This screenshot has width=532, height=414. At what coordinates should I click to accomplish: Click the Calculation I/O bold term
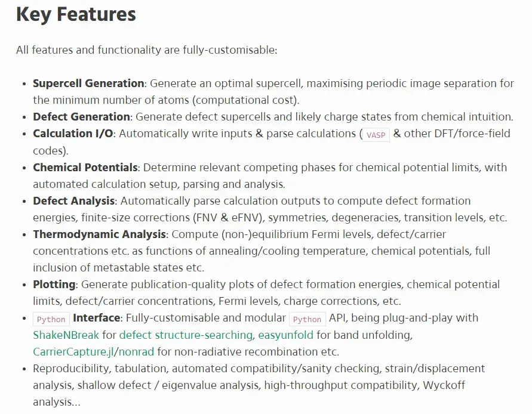(x=73, y=133)
